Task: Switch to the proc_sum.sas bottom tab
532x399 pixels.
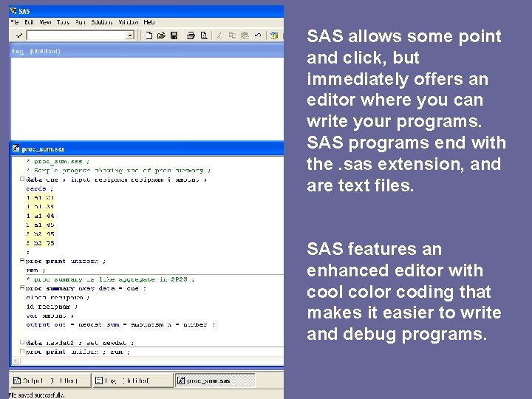Action: 215,381
